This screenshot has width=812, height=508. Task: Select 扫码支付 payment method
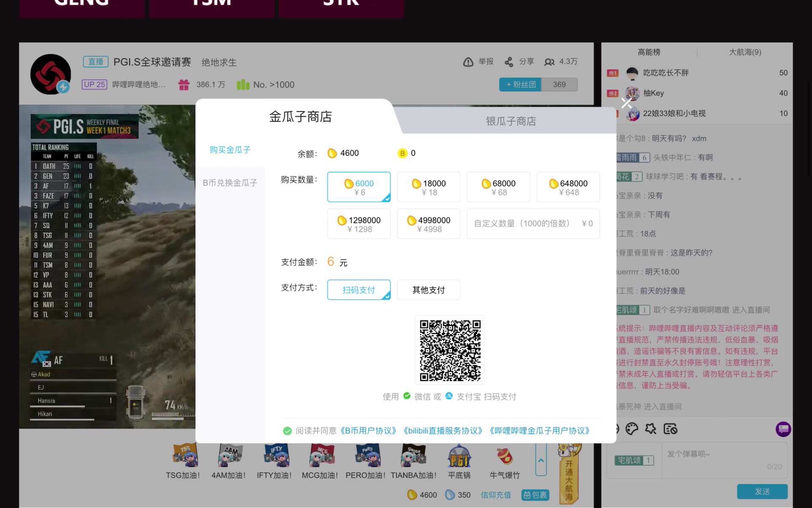tap(359, 290)
